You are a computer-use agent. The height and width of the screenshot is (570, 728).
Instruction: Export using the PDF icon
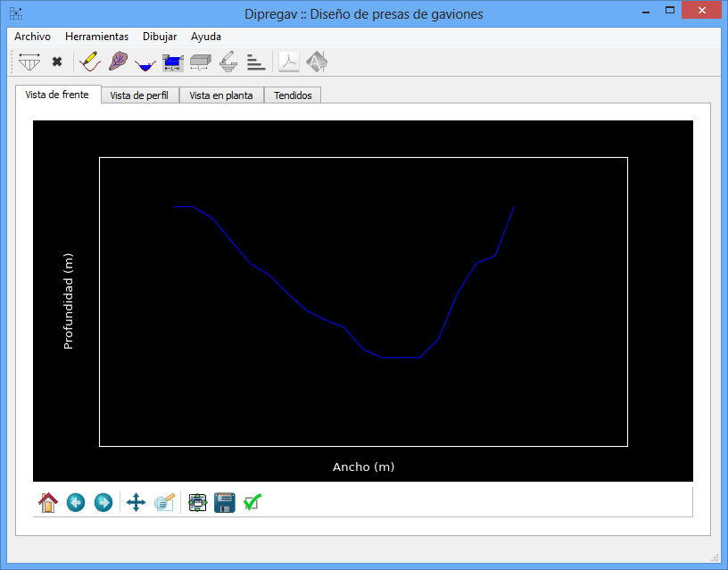[290, 62]
